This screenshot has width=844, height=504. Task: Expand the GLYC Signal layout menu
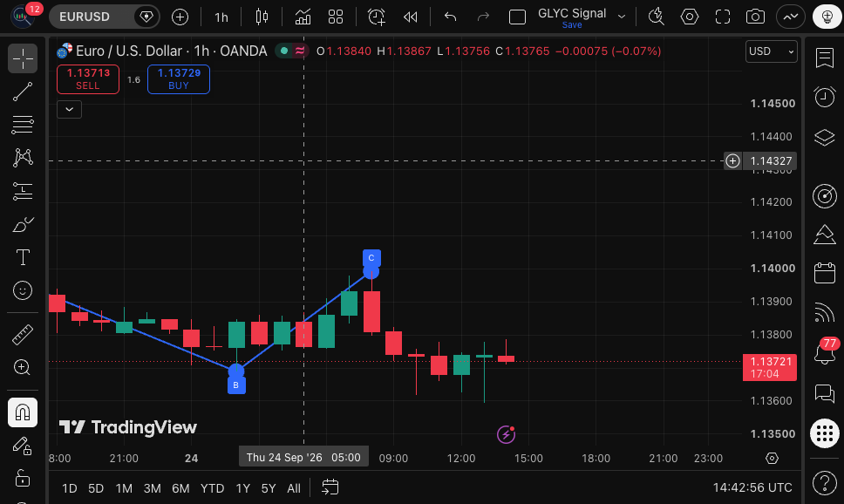622,17
